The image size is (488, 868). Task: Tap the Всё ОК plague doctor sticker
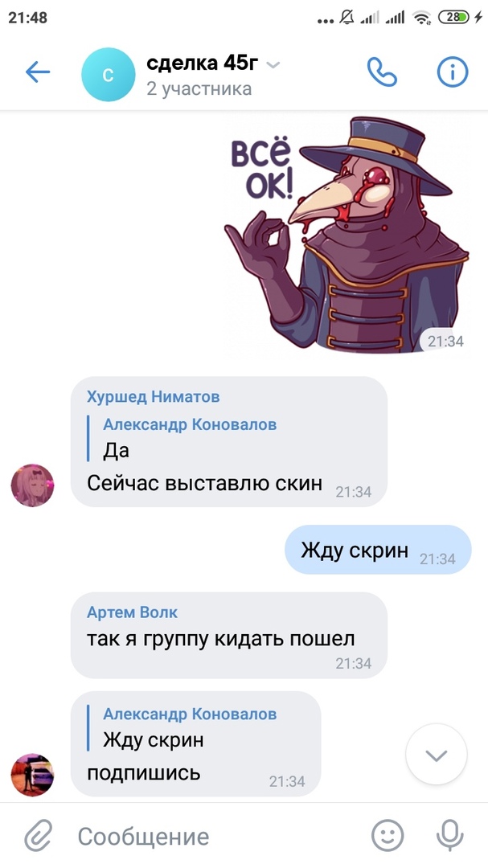coord(347,234)
